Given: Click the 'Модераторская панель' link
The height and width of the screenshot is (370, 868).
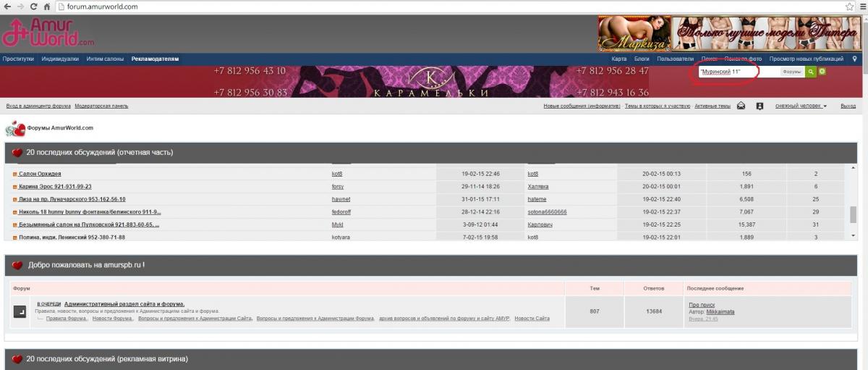Looking at the screenshot, I should (x=101, y=106).
